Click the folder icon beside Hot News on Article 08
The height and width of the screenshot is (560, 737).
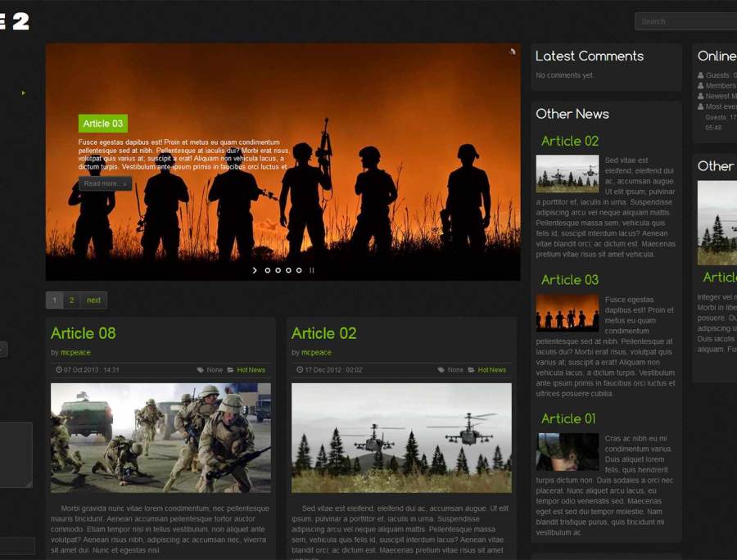[228, 369]
